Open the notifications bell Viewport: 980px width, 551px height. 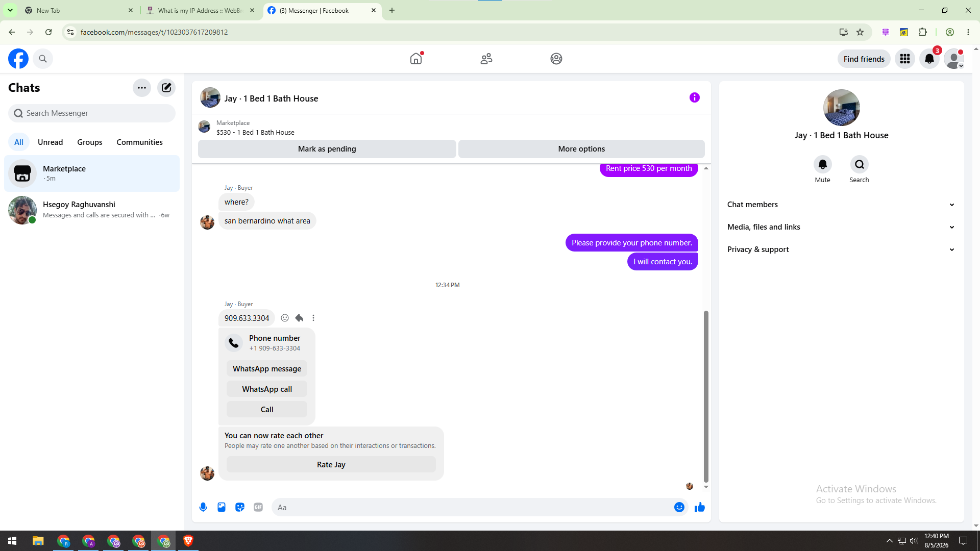[929, 59]
